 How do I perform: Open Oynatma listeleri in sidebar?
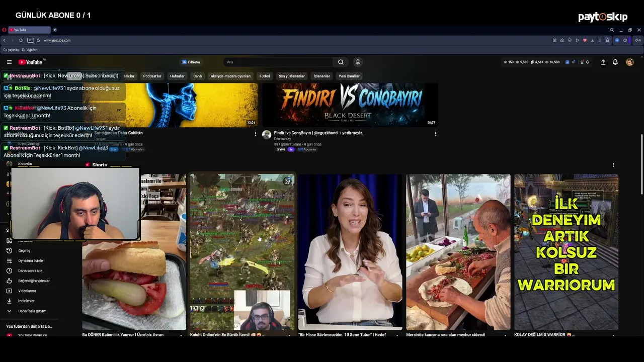click(26, 260)
